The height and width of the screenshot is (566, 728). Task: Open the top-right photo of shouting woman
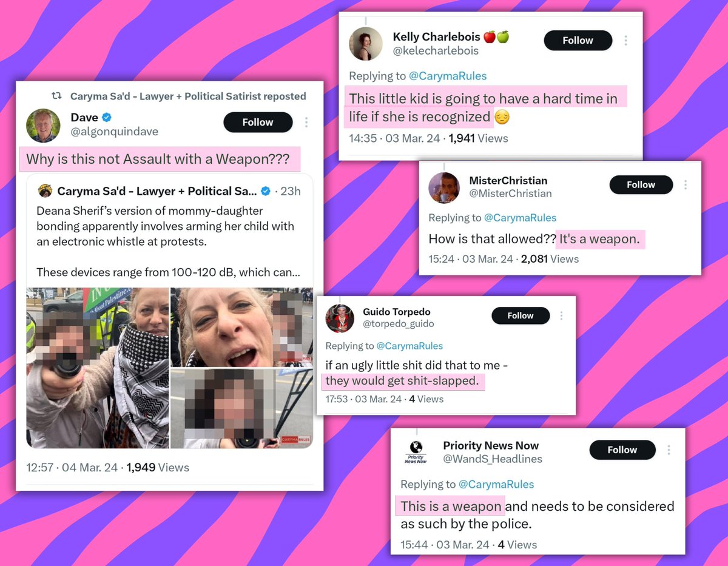pos(242,327)
